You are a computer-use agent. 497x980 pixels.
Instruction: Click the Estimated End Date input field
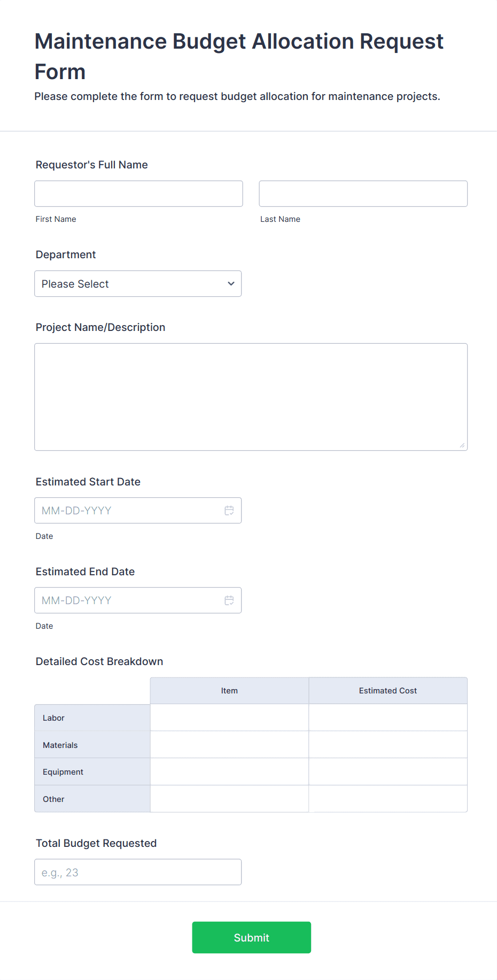click(x=128, y=600)
